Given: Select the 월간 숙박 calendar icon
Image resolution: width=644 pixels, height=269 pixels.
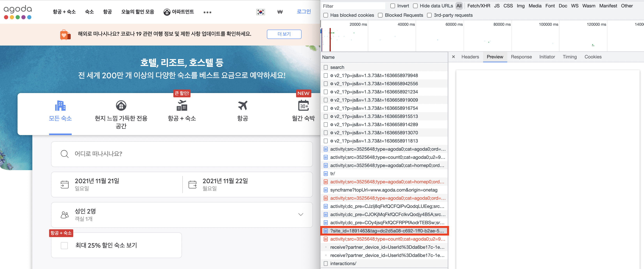Looking at the screenshot, I should pos(303,105).
